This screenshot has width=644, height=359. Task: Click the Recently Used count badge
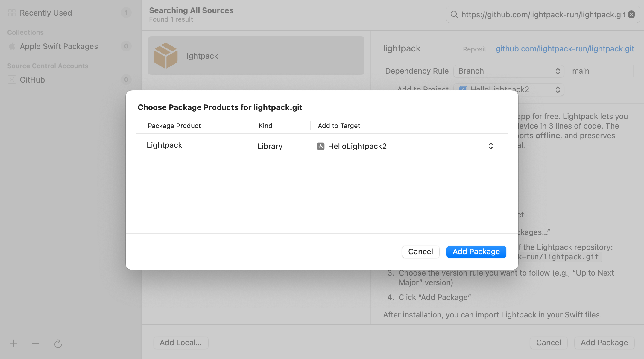(126, 13)
